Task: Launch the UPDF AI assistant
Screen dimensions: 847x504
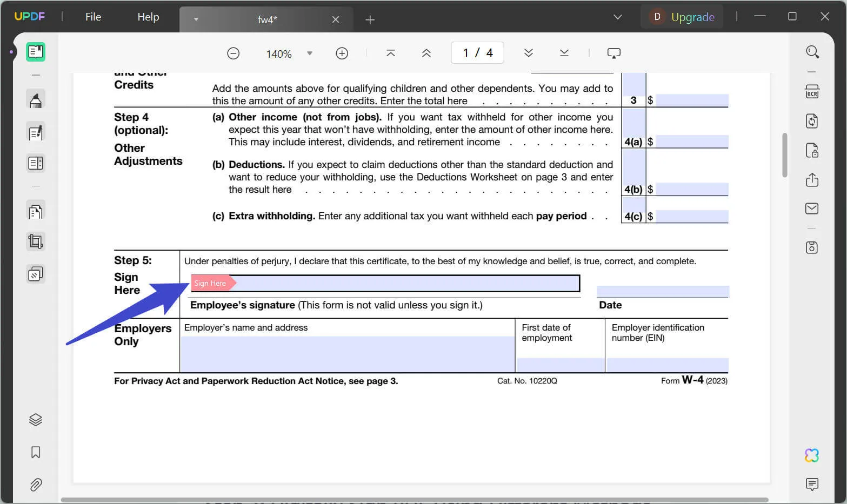Action: 811,455
